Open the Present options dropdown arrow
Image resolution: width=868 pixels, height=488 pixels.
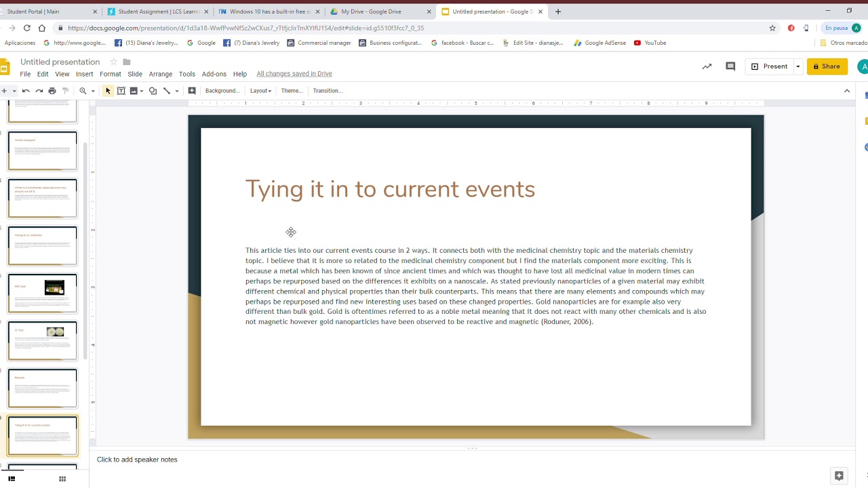(798, 66)
